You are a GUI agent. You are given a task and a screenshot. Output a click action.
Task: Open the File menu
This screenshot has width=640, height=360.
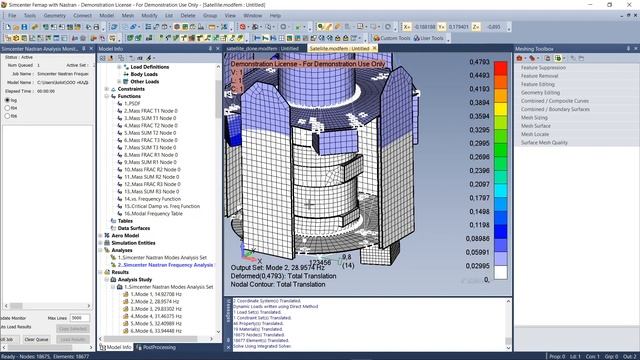[12, 16]
